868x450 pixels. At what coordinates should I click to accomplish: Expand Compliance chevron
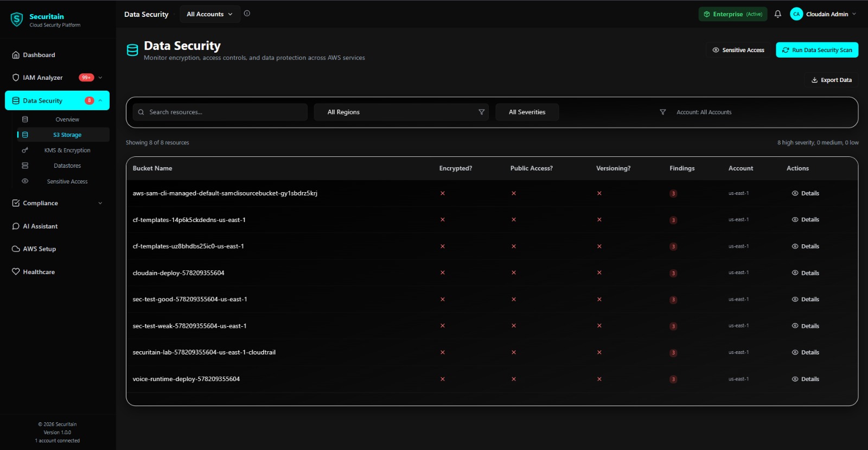[x=100, y=203]
